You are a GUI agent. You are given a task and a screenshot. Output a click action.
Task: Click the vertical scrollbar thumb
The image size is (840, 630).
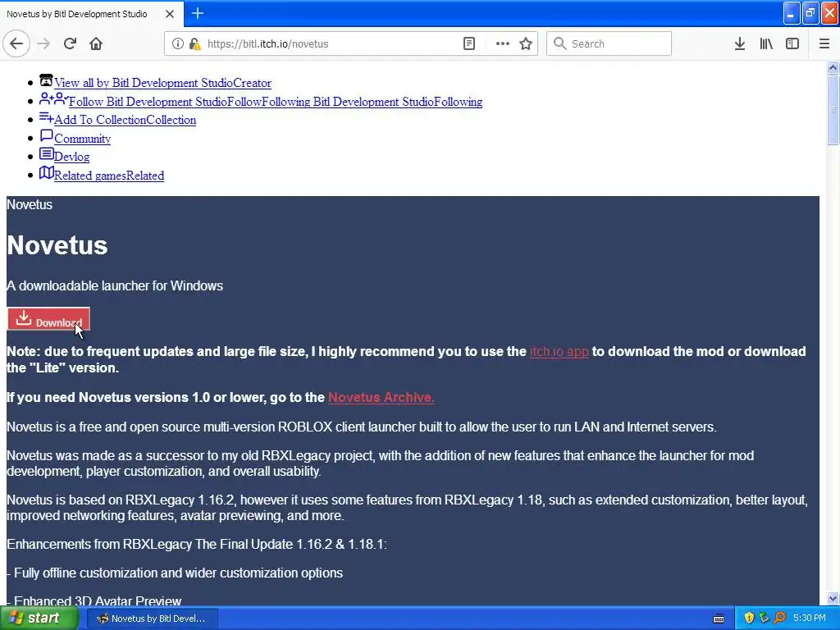(833, 109)
